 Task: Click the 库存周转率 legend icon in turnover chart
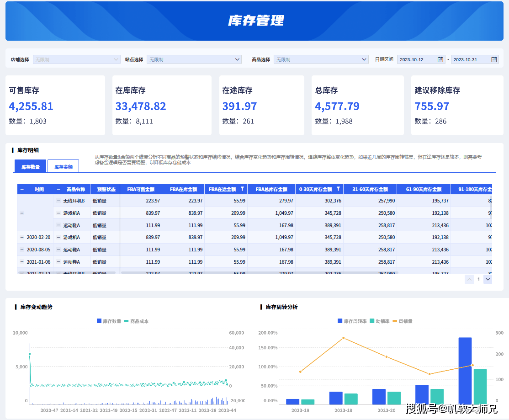(339, 321)
